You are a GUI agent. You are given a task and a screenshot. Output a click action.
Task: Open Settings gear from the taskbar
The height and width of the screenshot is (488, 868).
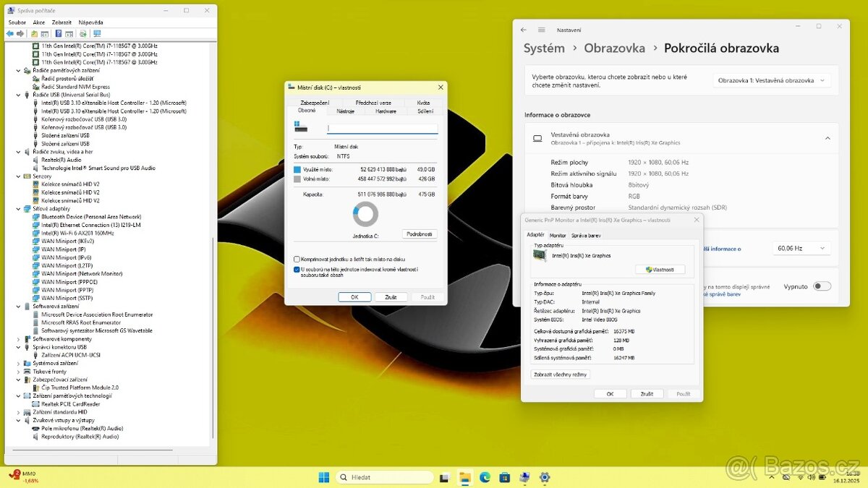544,477
